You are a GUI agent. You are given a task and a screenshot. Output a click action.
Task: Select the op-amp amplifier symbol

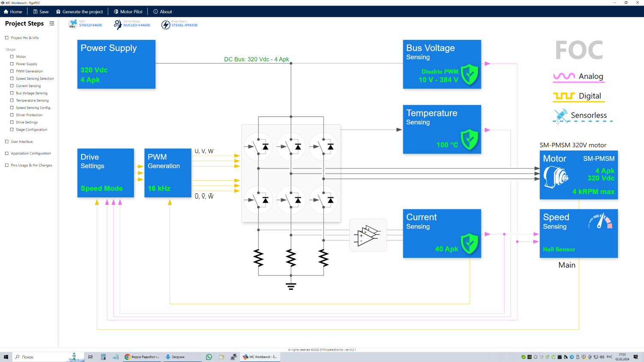click(x=368, y=235)
